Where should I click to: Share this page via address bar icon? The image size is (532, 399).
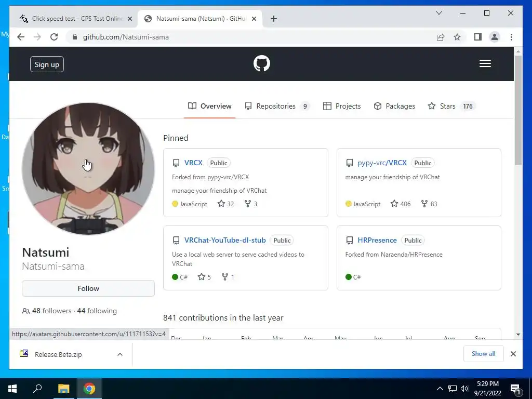point(441,37)
